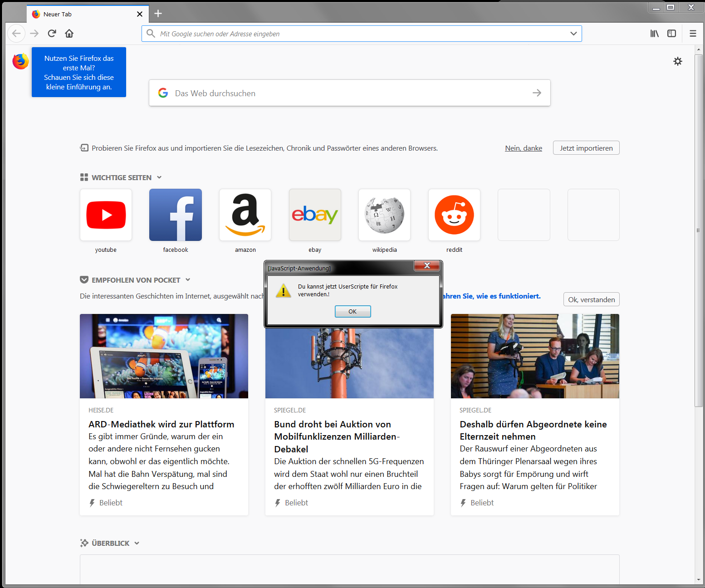Reload the current page
Image resolution: width=705 pixels, height=588 pixels.
point(52,33)
